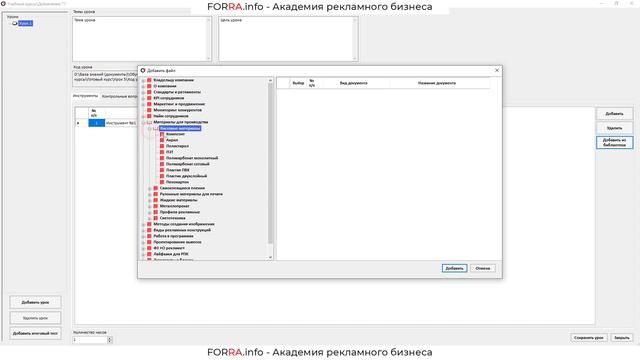Viewport: 640px width, 360px height.
Task: Click folder icon of Работа в программах
Action: (x=149, y=236)
